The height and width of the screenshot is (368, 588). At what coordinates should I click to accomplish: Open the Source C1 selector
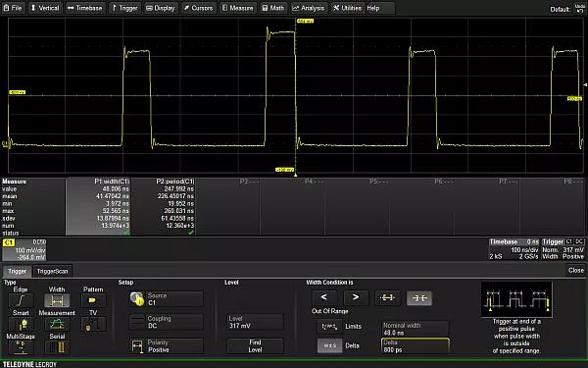(167, 299)
